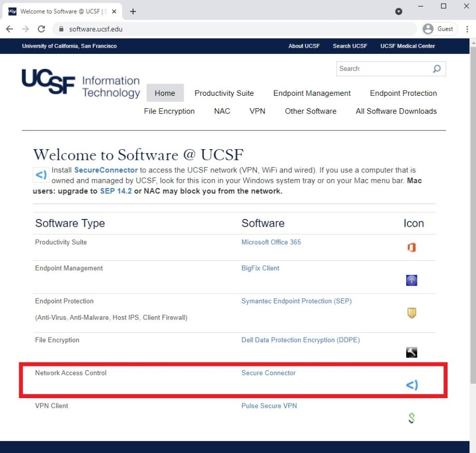Viewport: 476px width, 453px height.
Task: Select the Endpoint Management nav item
Action: 312,93
